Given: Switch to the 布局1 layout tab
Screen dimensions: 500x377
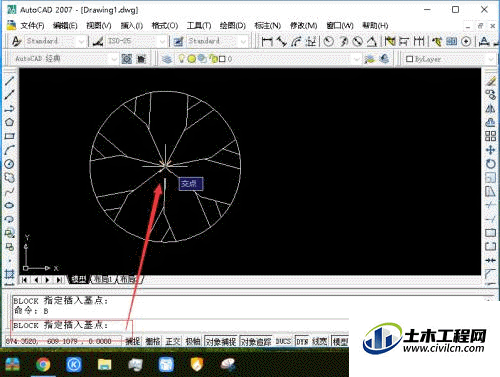Looking at the screenshot, I should 103,279.
